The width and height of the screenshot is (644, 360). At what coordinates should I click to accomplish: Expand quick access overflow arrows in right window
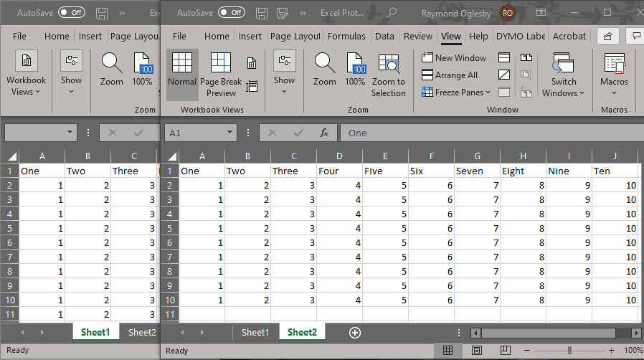click(303, 13)
